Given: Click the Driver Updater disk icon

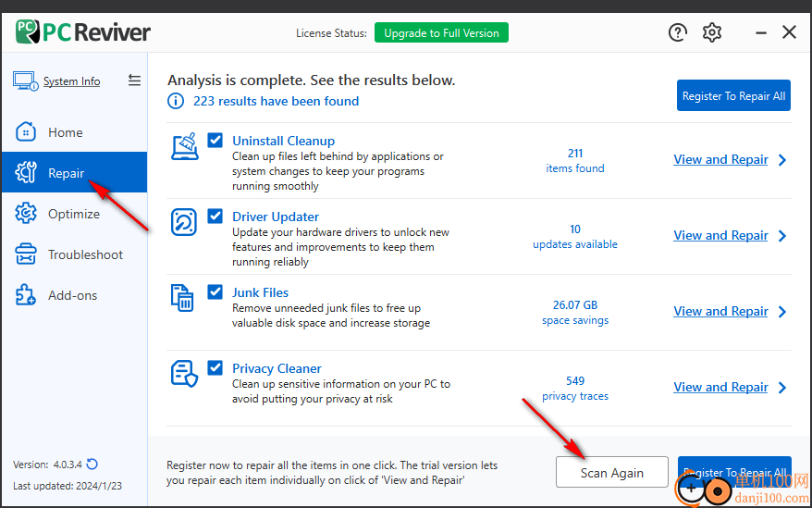Looking at the screenshot, I should coord(184,222).
